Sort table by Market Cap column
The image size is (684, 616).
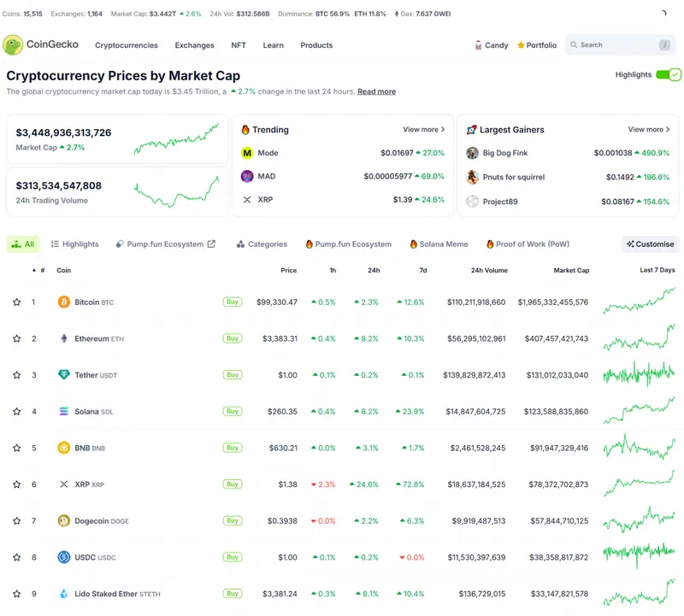571,270
